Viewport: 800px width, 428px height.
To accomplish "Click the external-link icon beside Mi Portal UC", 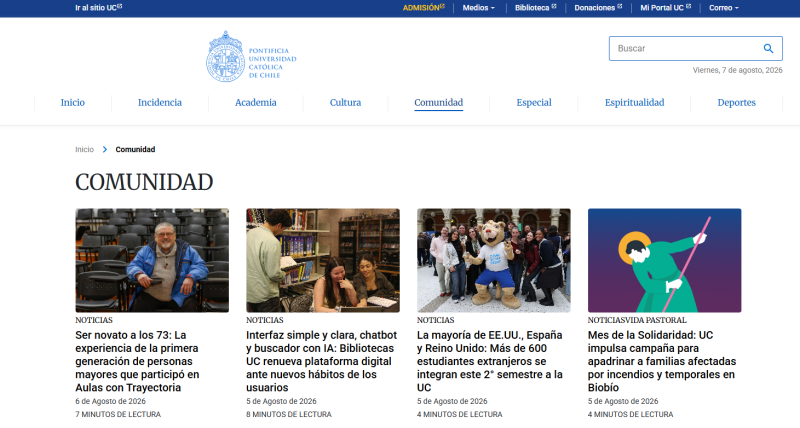I will click(689, 7).
